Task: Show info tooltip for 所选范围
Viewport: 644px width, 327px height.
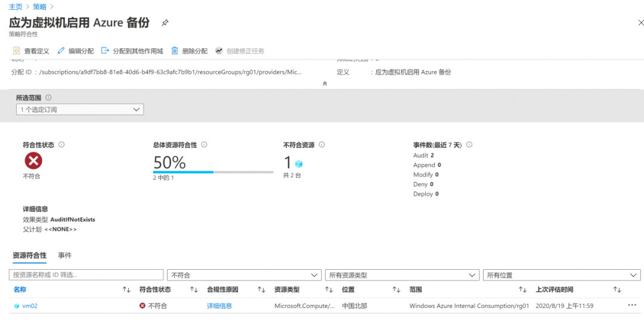Action: (48, 98)
